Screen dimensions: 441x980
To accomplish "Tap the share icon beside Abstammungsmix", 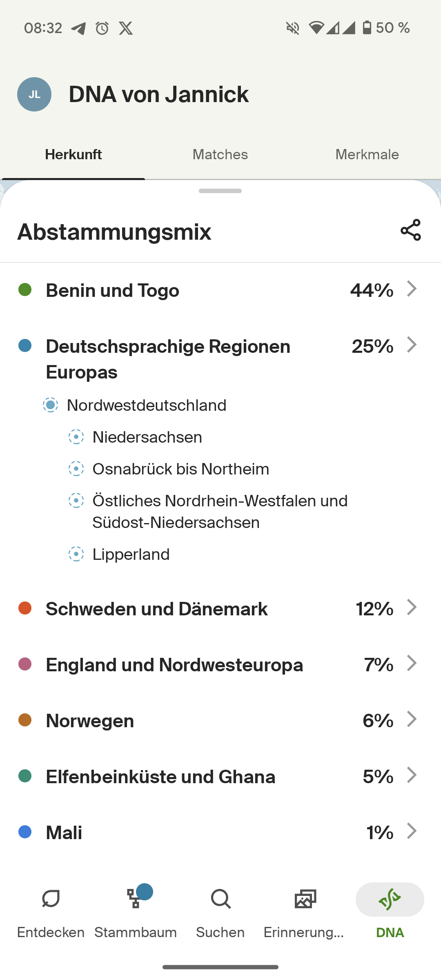I will [x=410, y=230].
